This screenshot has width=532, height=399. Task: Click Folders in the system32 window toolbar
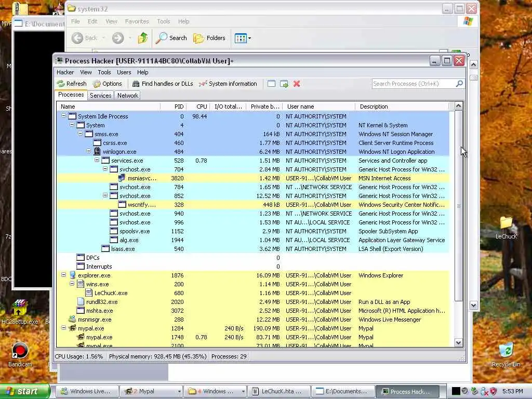209,38
